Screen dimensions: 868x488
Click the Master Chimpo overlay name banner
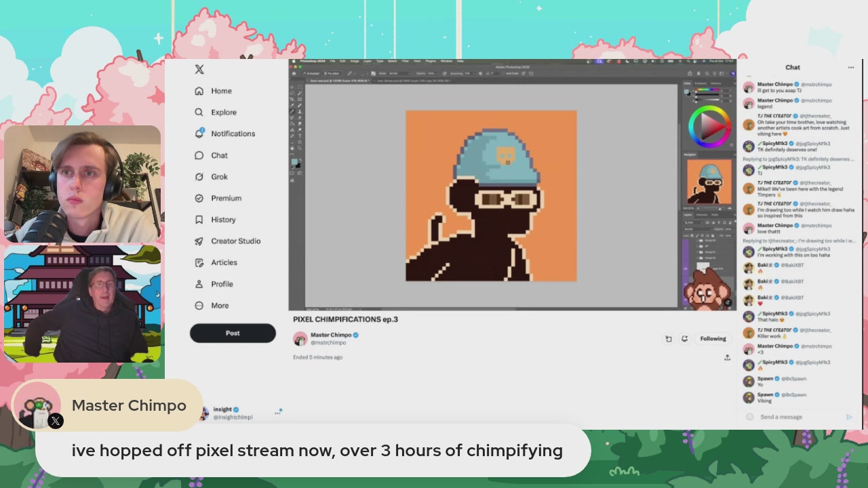point(107,405)
